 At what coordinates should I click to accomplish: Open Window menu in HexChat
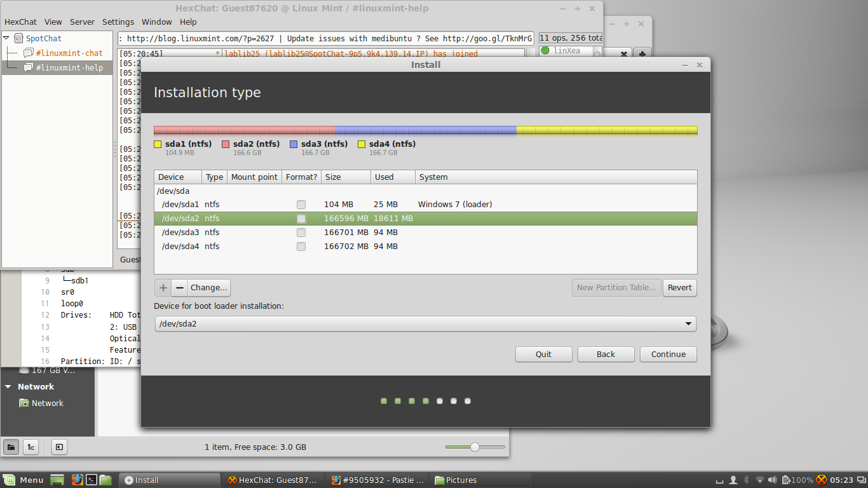157,22
